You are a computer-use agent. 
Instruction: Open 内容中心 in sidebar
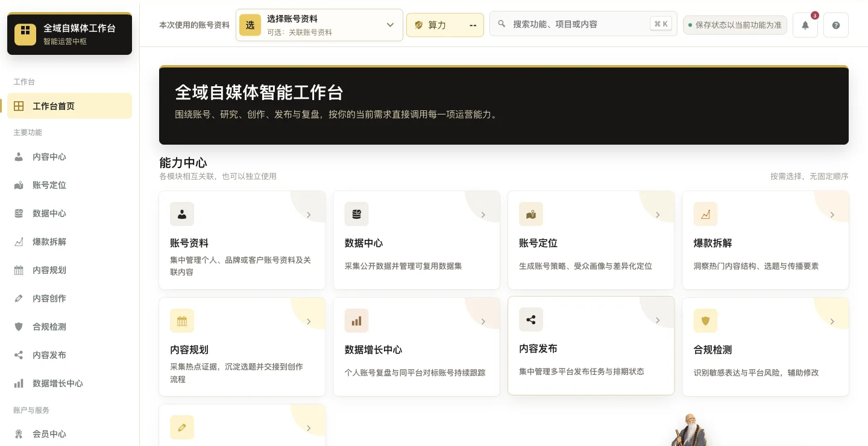pos(70,157)
